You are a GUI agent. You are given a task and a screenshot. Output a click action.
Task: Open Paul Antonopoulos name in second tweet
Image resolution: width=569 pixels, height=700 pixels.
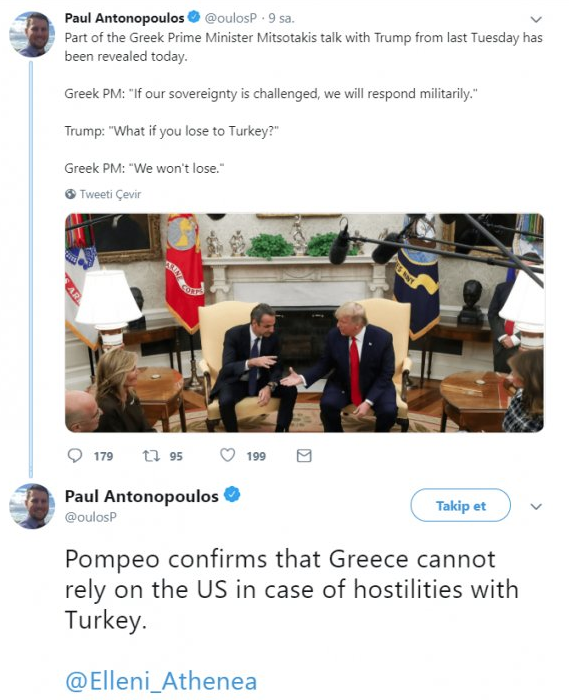click(x=141, y=496)
